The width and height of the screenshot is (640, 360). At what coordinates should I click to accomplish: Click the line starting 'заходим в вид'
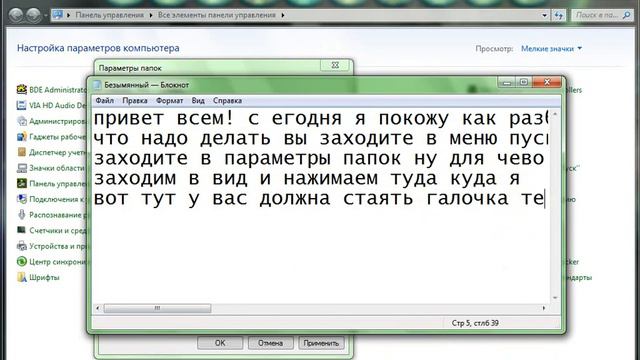[307, 179]
